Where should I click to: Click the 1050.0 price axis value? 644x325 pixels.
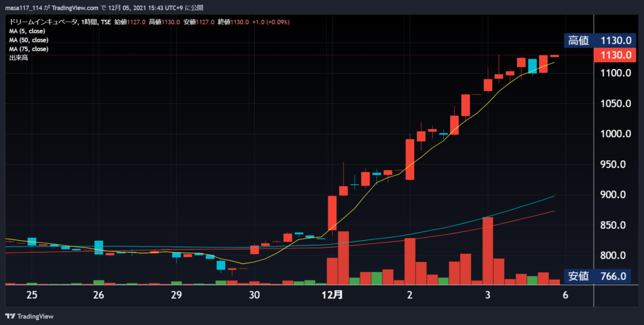click(616, 103)
